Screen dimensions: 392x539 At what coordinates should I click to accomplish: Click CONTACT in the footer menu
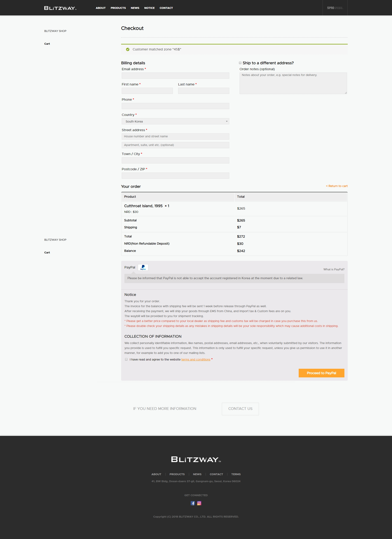click(216, 474)
